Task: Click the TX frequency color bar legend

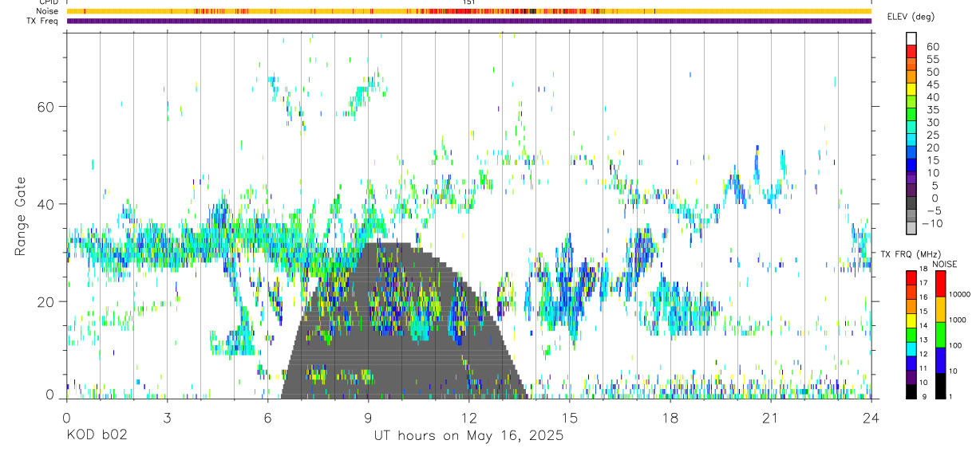Action: 911,334
